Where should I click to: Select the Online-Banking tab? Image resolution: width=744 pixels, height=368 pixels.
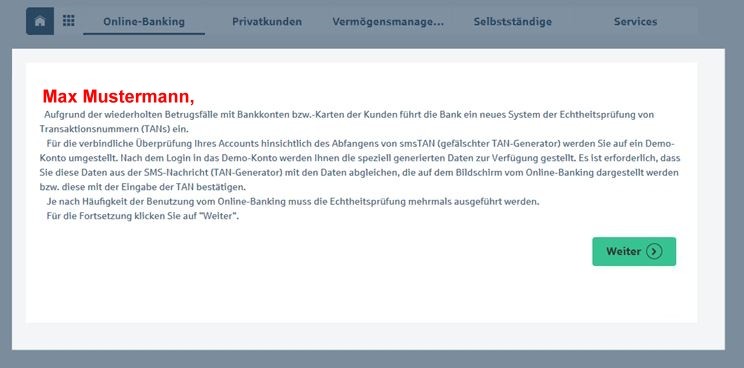144,22
